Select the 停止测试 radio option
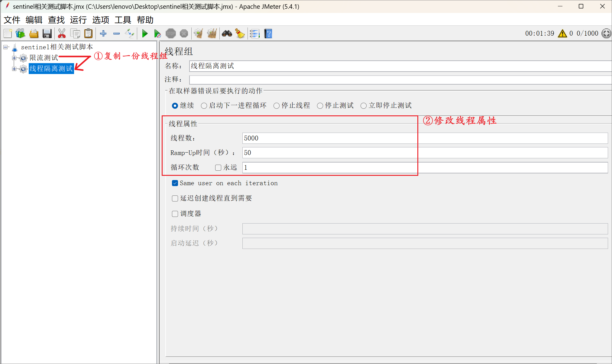The height and width of the screenshot is (364, 612). (320, 106)
